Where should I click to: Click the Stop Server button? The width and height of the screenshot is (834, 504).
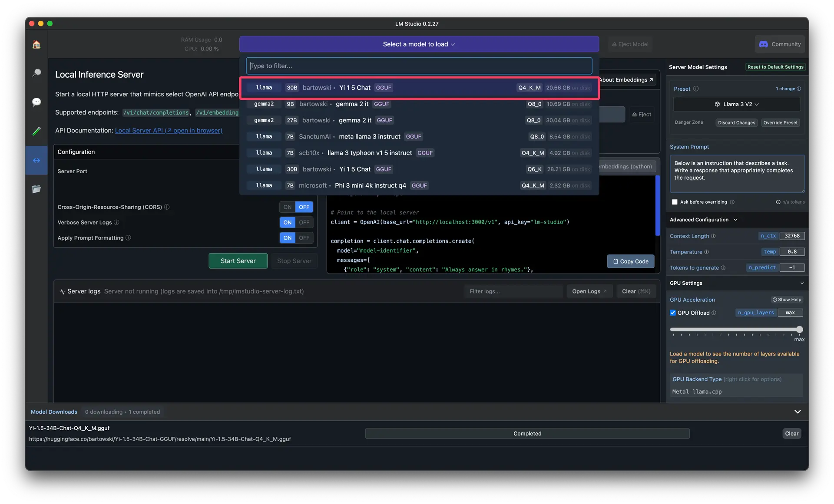tap(294, 261)
